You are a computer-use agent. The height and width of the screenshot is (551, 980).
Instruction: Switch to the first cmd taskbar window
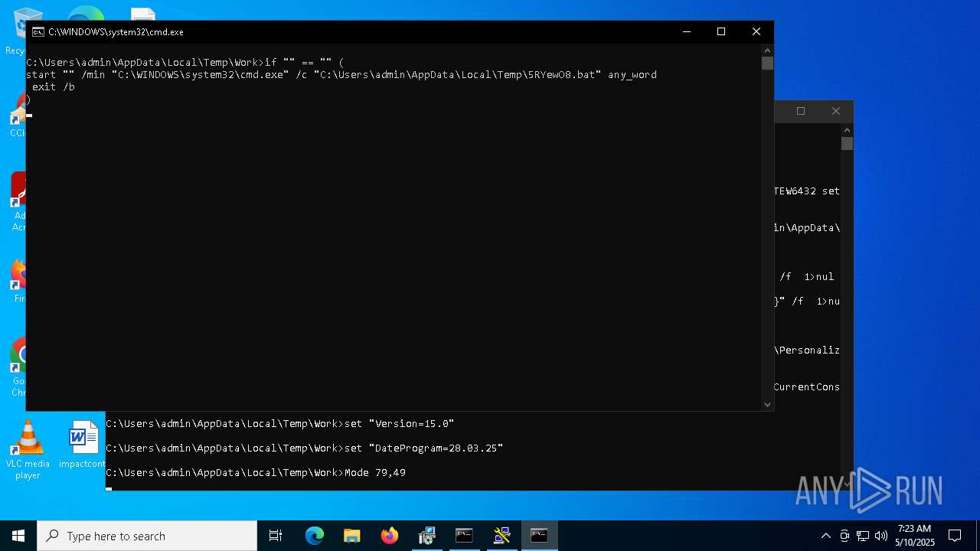coord(465,536)
